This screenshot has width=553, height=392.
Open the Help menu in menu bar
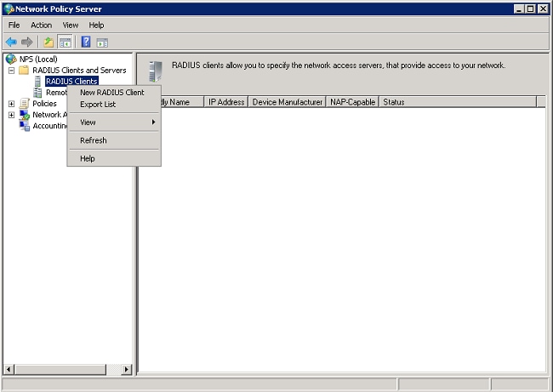96,25
